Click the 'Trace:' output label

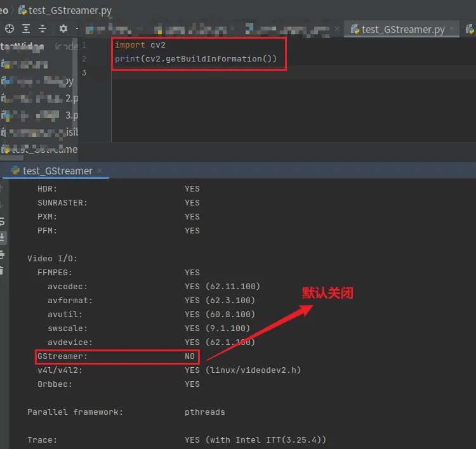click(42, 440)
